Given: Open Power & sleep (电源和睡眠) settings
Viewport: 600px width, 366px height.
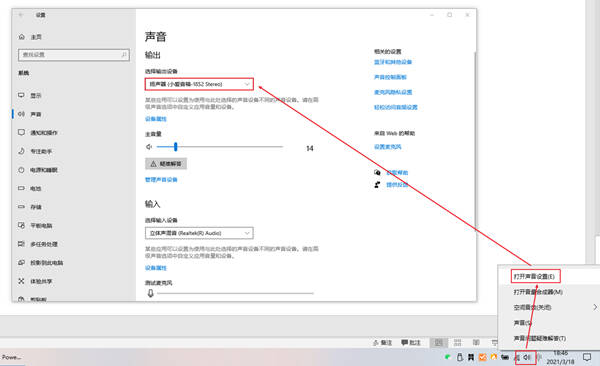Looking at the screenshot, I should tap(44, 170).
